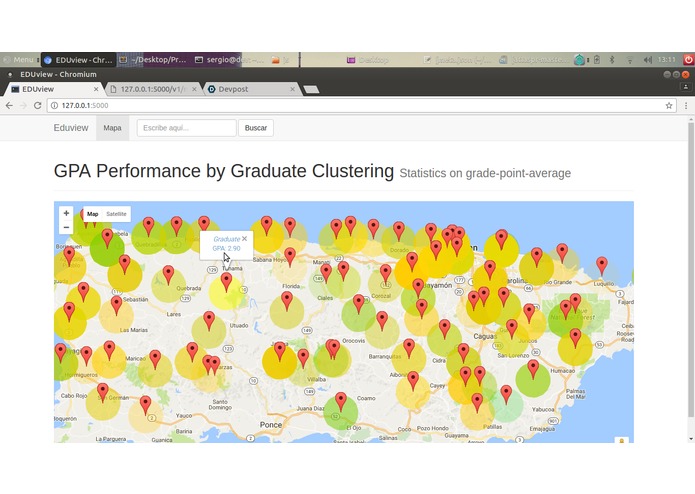Click the map pin near Utuado
The width and height of the screenshot is (695, 494).
[x=209, y=321]
